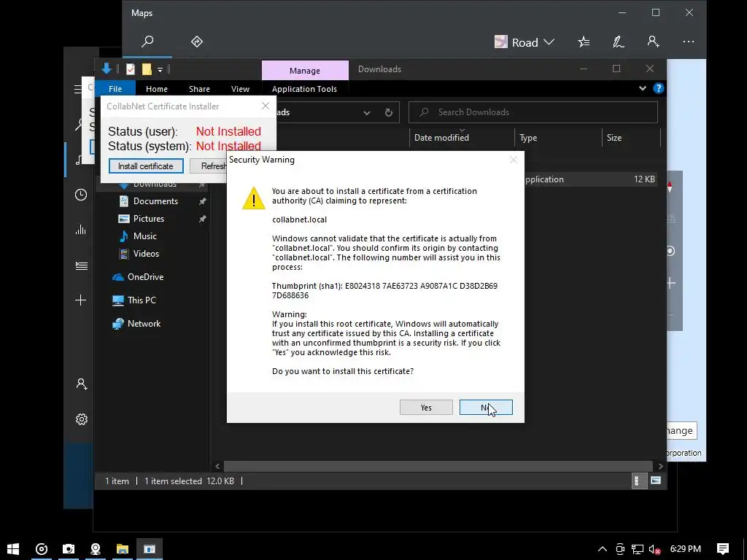Click the Maps zoom in plus button
Viewport: 747px width, 560px height.
coord(671,284)
